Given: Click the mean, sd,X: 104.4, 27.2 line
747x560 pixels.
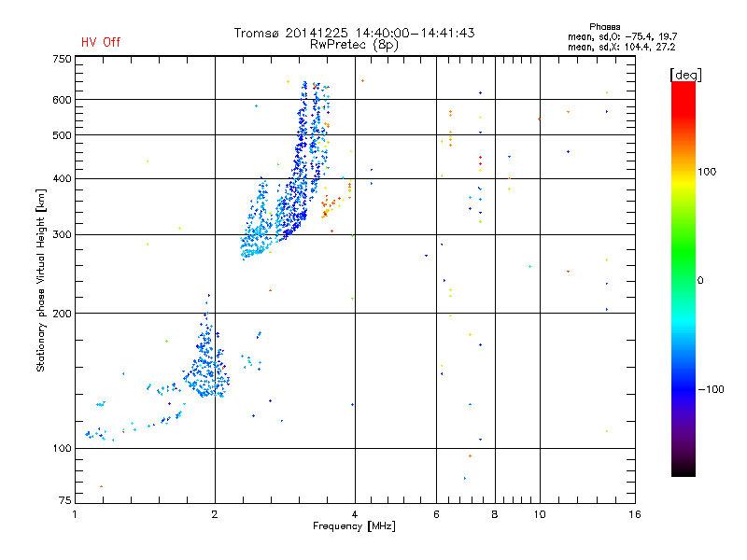Looking at the screenshot, I should point(621,47).
